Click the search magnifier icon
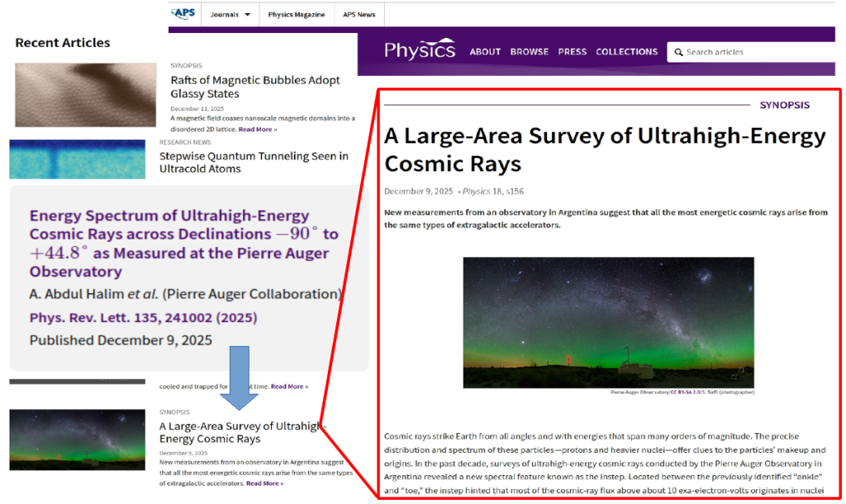Screen dimensions: 846x504 click(x=678, y=52)
